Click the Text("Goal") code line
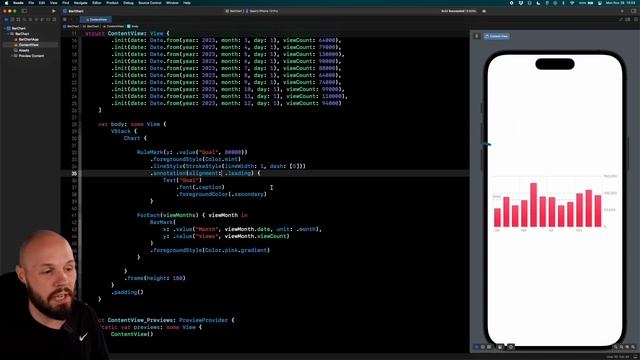Screen dimensions: 640x360 (182, 180)
